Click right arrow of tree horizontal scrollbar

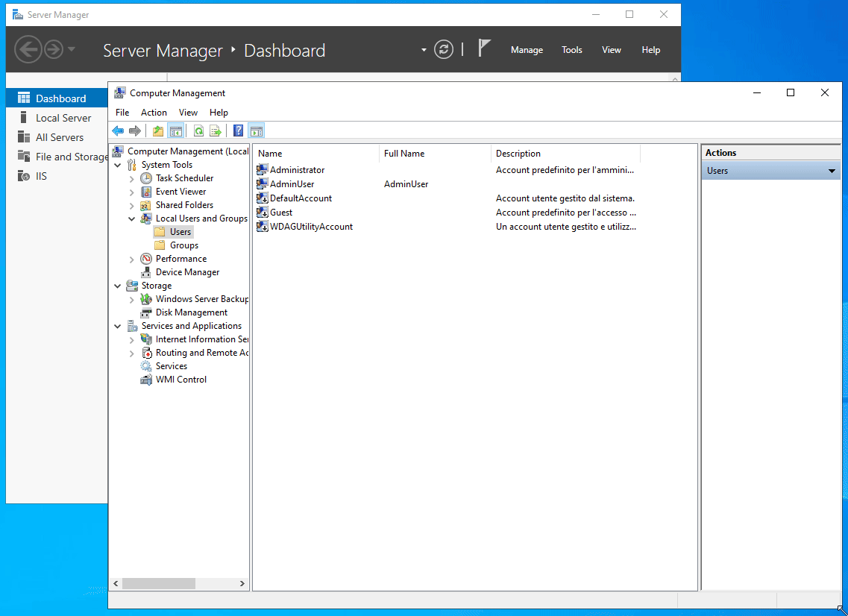click(x=242, y=583)
